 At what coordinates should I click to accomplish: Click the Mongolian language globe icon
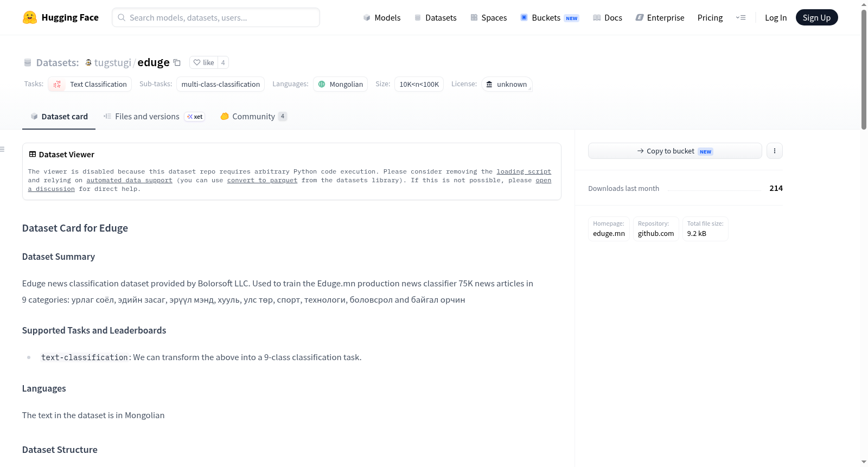pyautogui.click(x=322, y=84)
